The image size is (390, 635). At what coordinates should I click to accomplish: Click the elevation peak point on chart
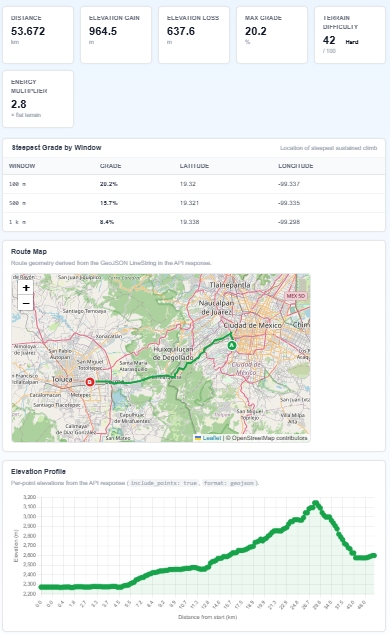(316, 503)
